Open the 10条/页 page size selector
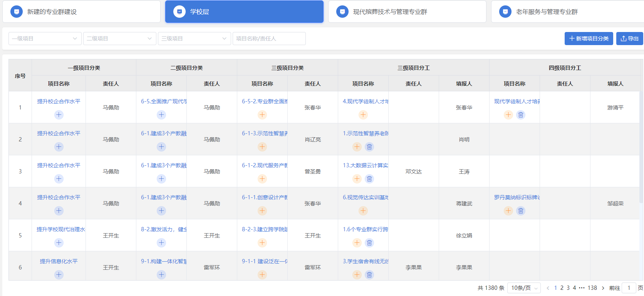 point(524,288)
